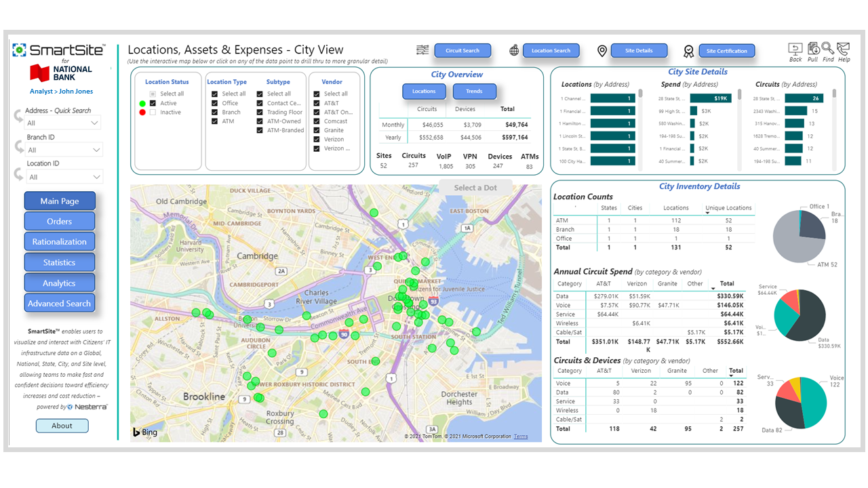This screenshot has width=868, height=488.
Task: Go to Main Page in sidebar
Action: coord(60,201)
